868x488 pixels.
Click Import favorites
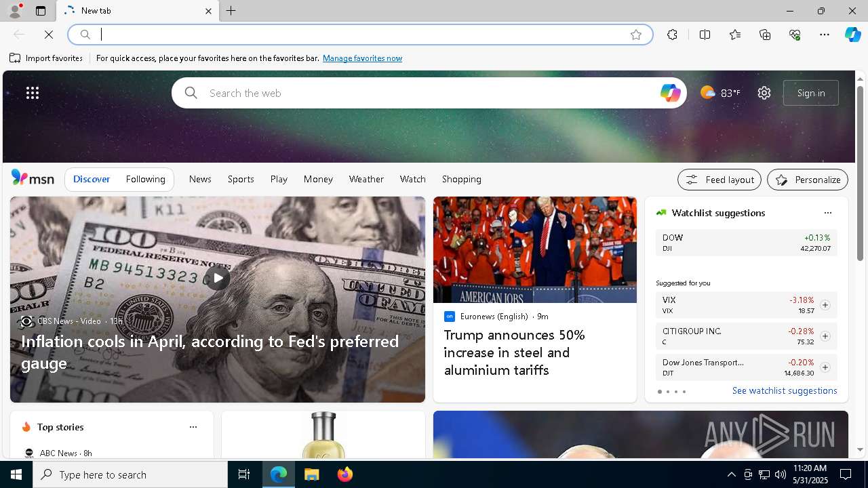(46, 58)
